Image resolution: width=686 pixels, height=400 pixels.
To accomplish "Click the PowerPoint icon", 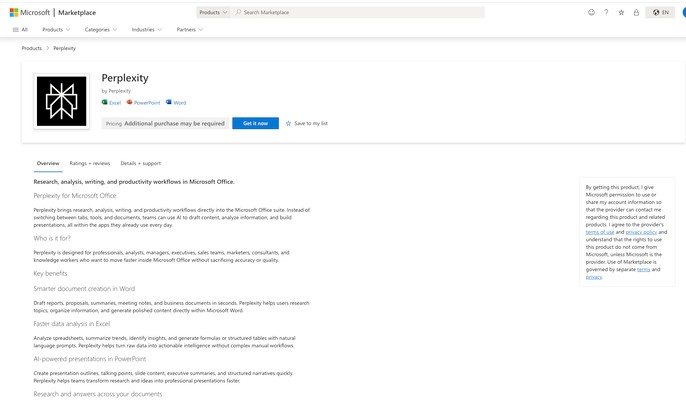I will click(x=130, y=102).
